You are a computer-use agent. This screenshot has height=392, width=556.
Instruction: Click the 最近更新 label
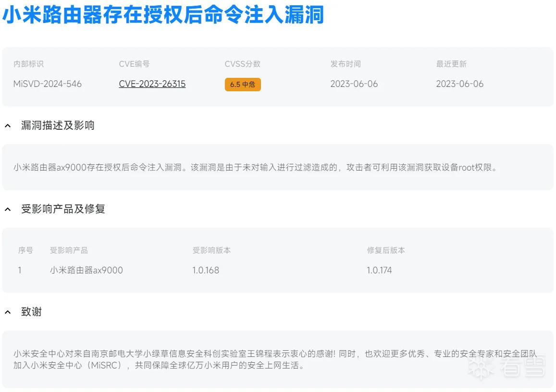click(451, 64)
